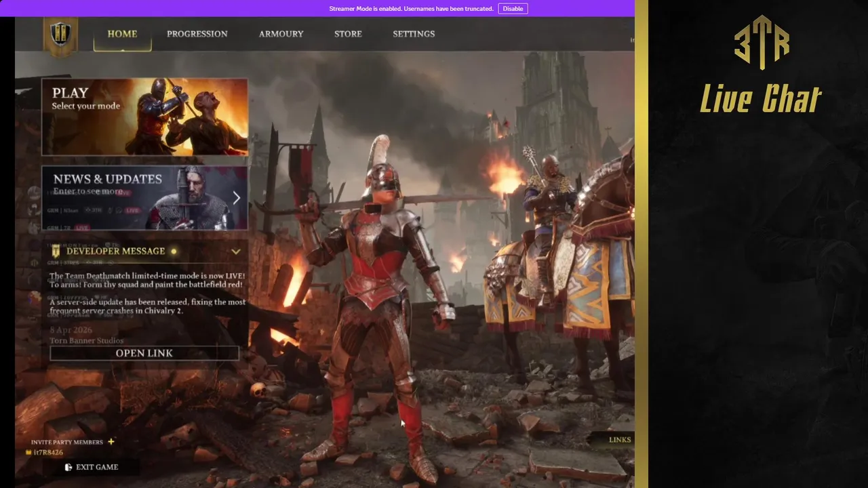Select the party member it7R8426
Screen dimensions: 868x488
pyautogui.click(x=45, y=452)
